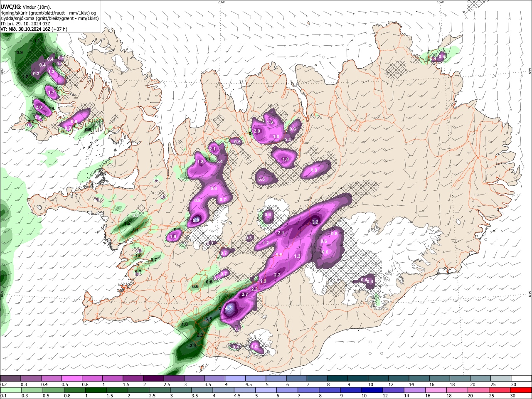
Task: Click the bright red 30 swatch in lower legend
Action: [x=521, y=390]
